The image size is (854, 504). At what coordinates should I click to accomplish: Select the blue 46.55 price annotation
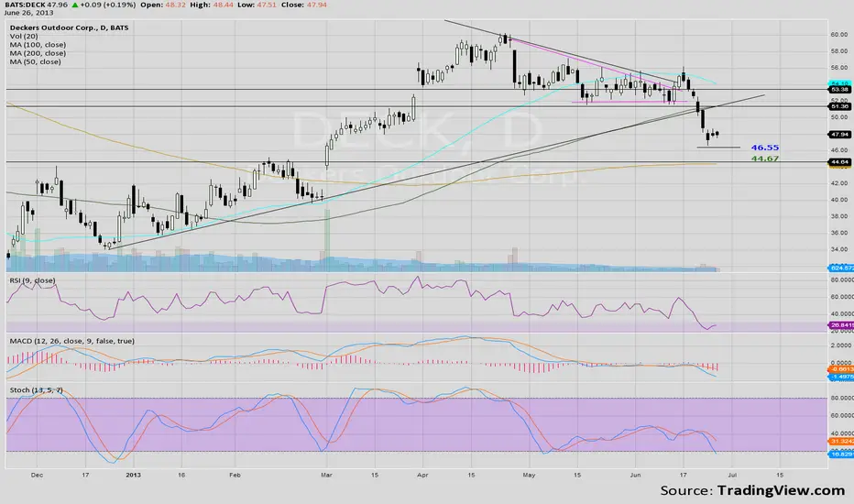coord(765,148)
